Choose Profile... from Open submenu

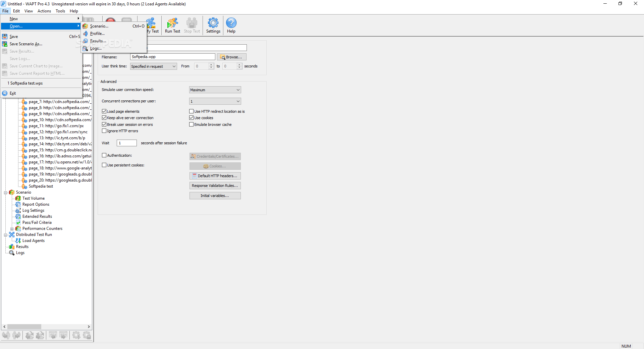114,34
